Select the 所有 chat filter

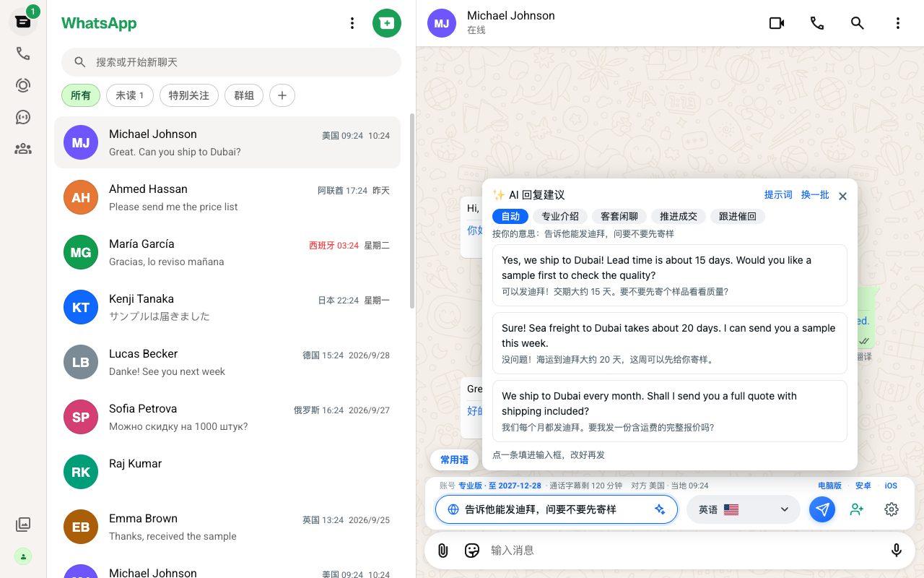coord(81,95)
